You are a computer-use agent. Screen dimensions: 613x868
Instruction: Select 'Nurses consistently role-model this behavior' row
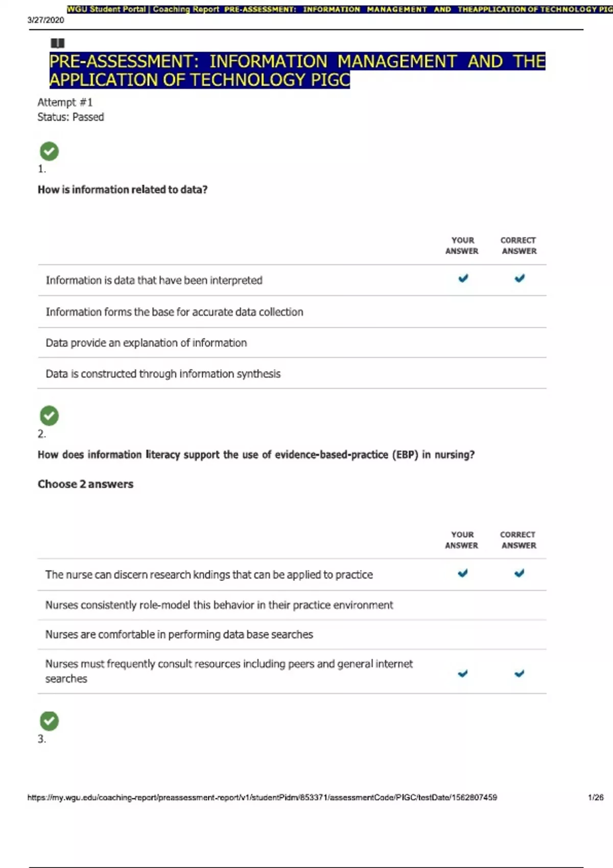pyautogui.click(x=292, y=605)
